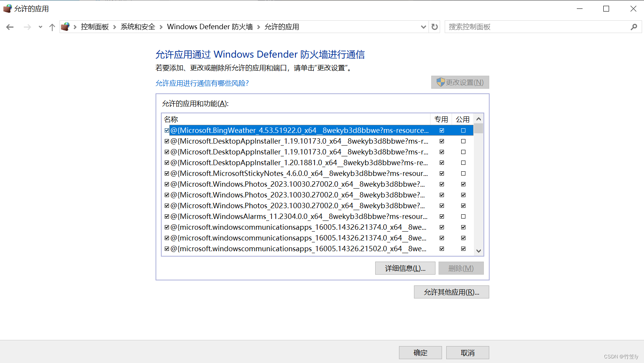Expand the address bar history dropdown

[423, 27]
